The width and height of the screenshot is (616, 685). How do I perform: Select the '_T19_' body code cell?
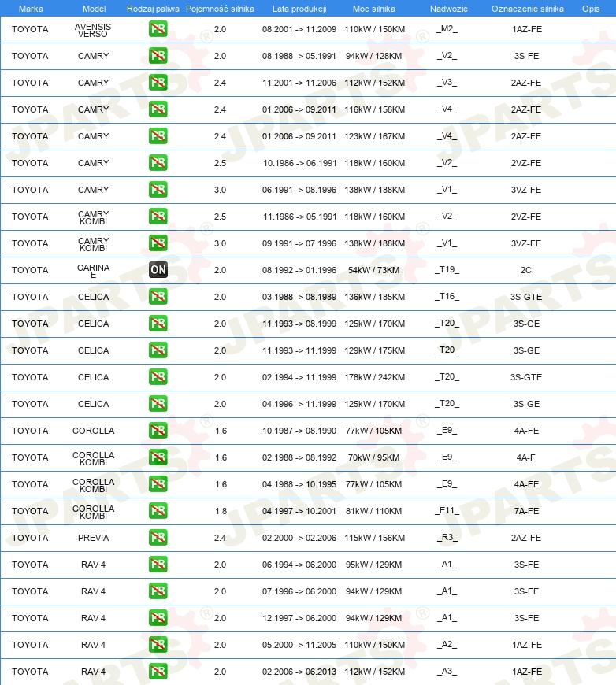[x=447, y=269]
